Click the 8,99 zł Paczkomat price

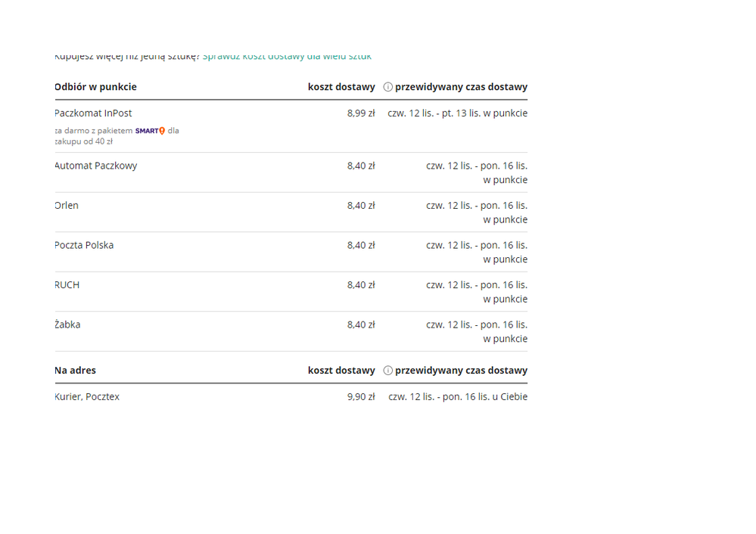[x=361, y=113]
